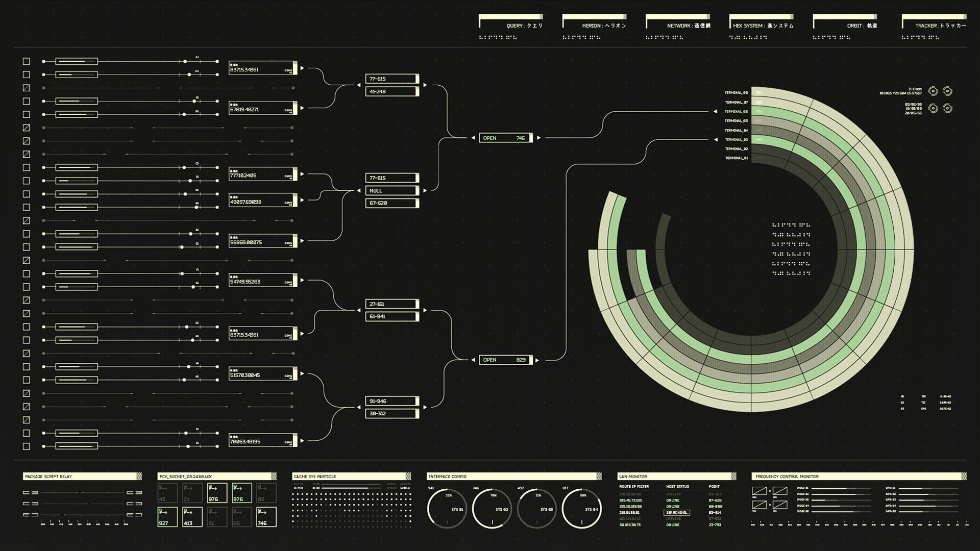980x551 pixels.
Task: Click the HOST STATUS column header
Action: (677, 487)
